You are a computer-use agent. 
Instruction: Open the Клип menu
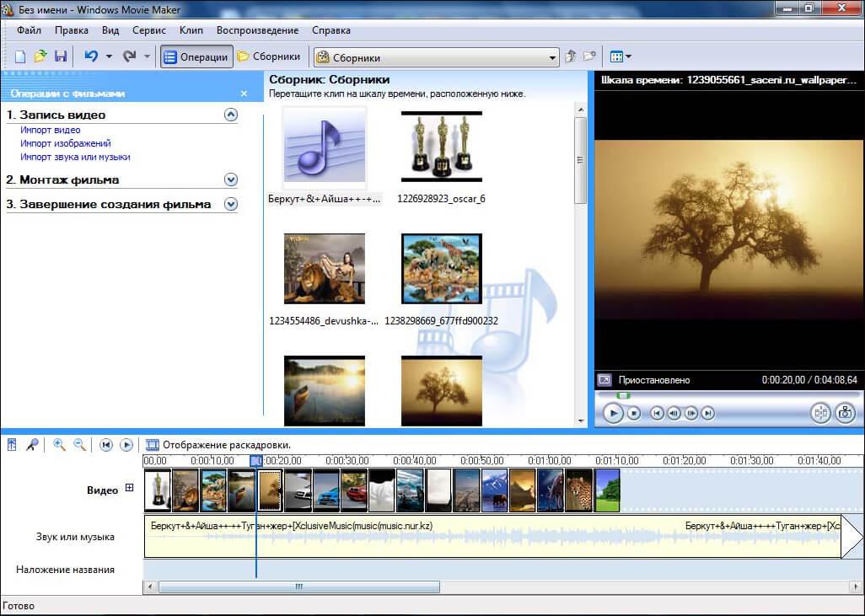click(x=191, y=30)
